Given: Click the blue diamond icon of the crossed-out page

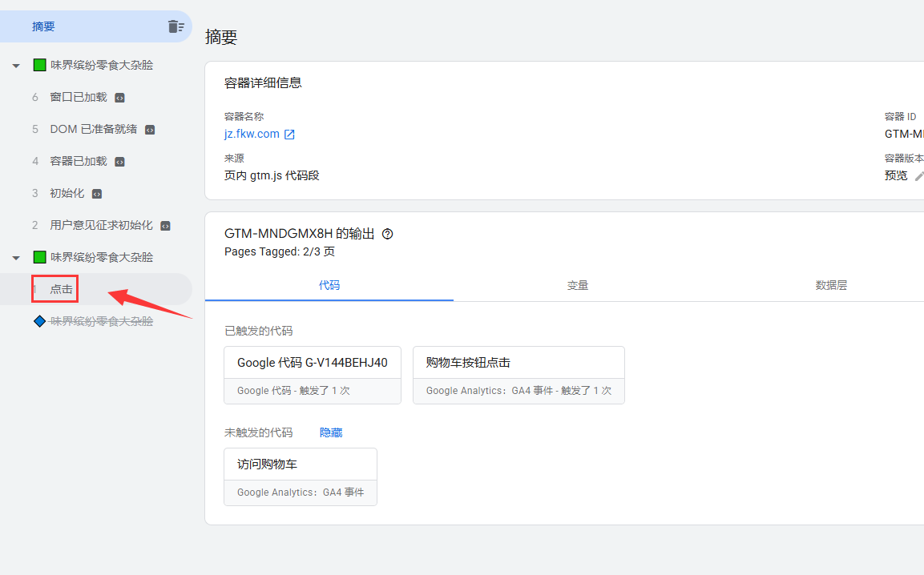Looking at the screenshot, I should point(39,321).
